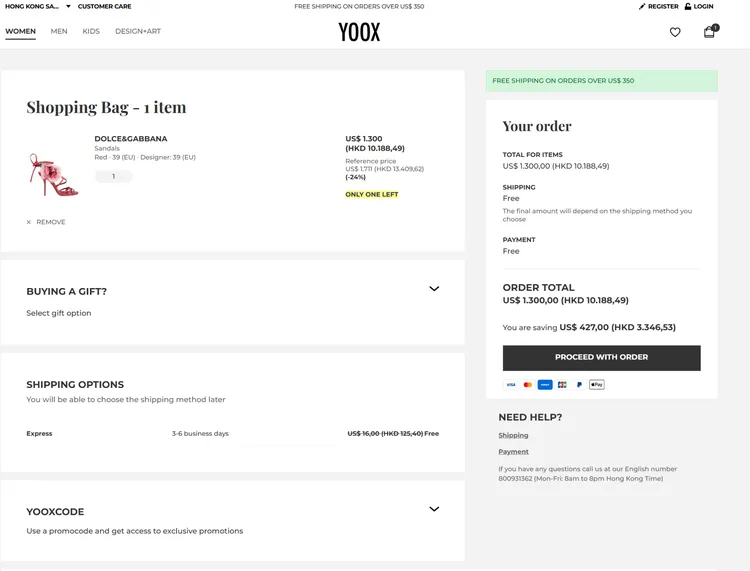750x571 pixels.
Task: Click the Apple Pay payment icon
Action: (596, 384)
